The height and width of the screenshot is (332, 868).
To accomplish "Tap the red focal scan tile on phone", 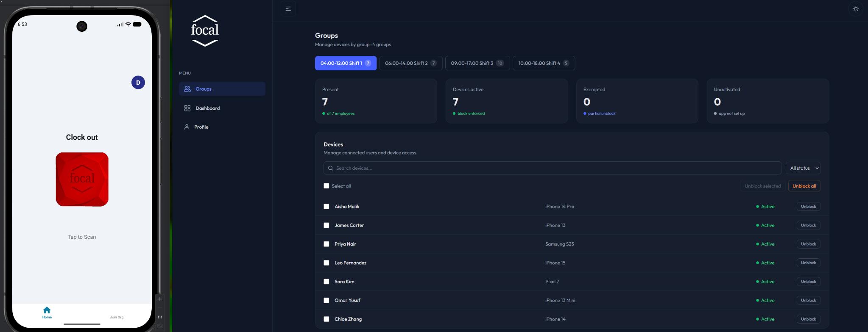I will [x=82, y=179].
